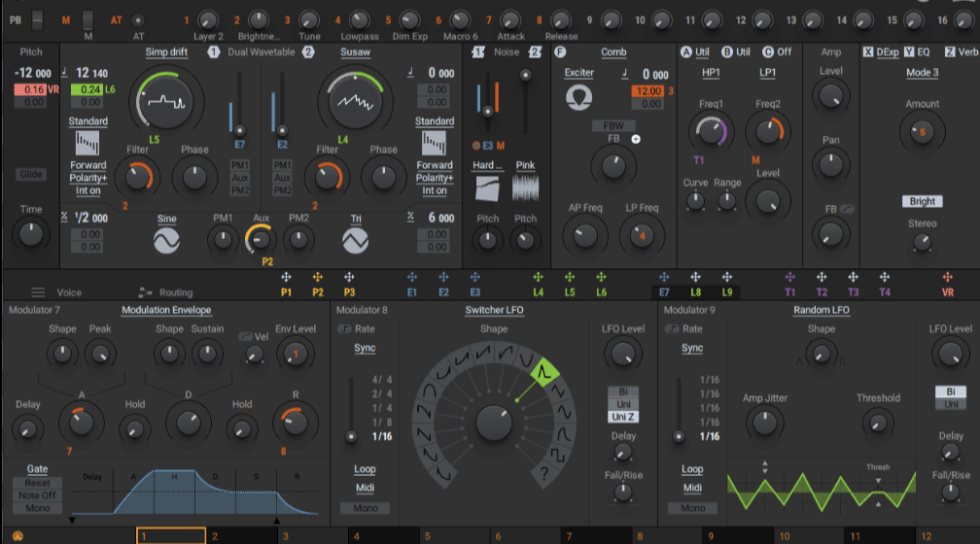Open the HP1 filter type dropdown
980x544 pixels.
[711, 73]
